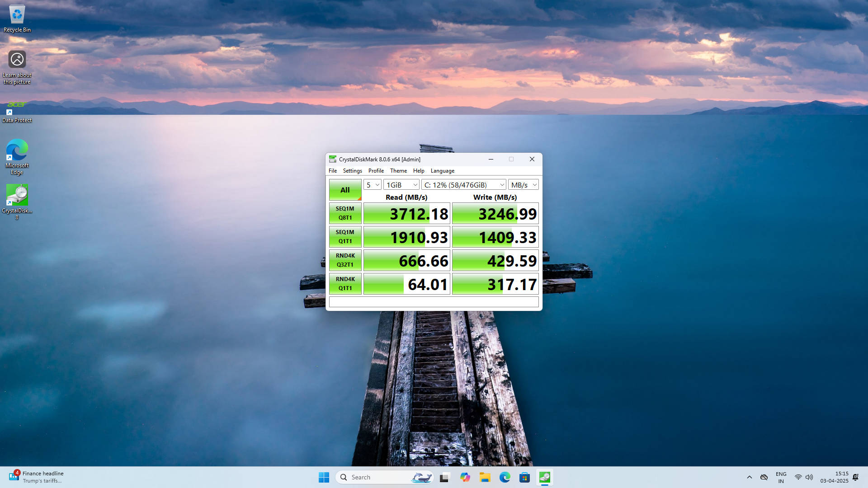The height and width of the screenshot is (488, 868).
Task: Click the 1409.33 write result
Action: pos(495,237)
